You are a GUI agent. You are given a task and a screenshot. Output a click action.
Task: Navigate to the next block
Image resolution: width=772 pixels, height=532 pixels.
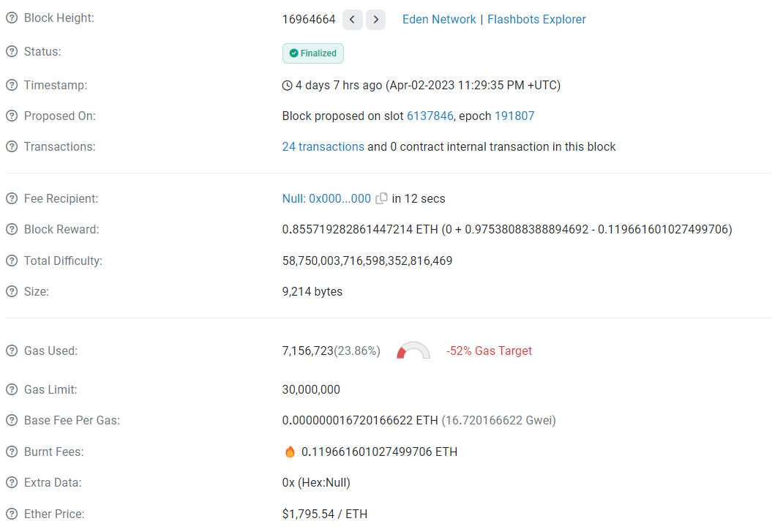(x=375, y=20)
